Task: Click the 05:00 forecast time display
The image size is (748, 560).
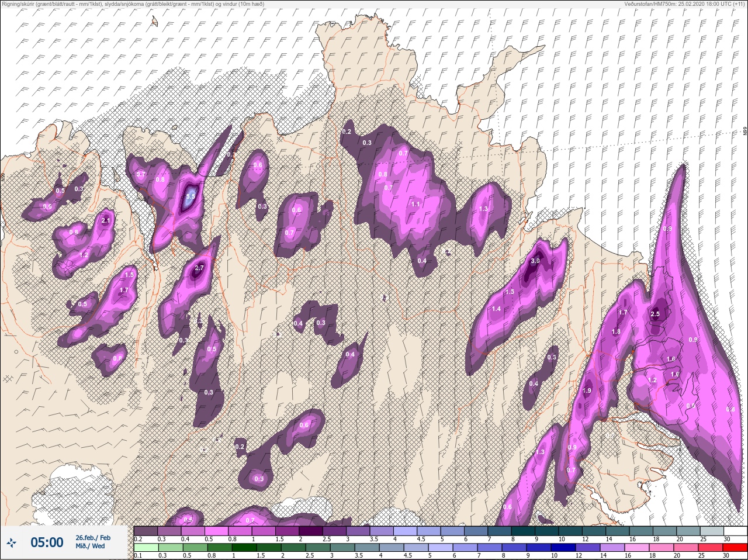Action: pos(47,542)
